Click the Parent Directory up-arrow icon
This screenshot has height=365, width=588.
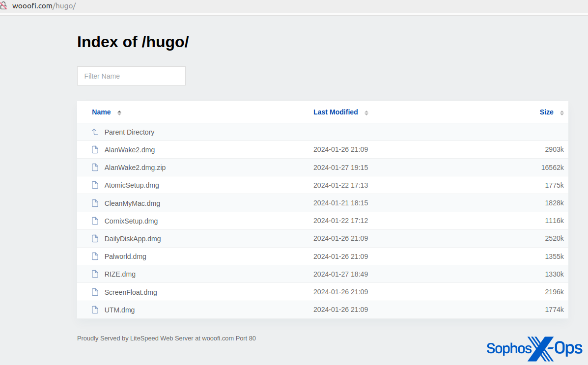[95, 132]
